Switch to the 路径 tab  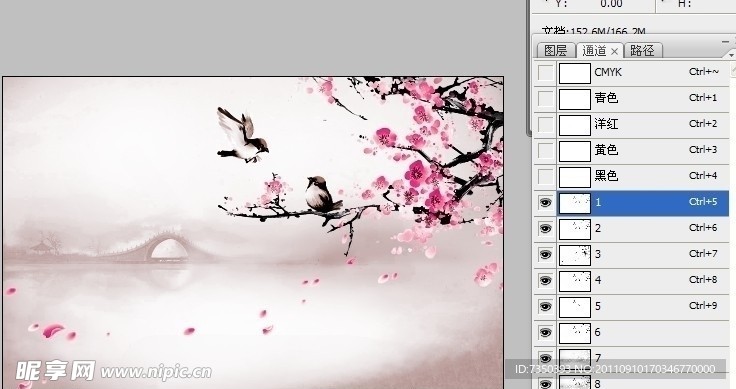point(642,50)
